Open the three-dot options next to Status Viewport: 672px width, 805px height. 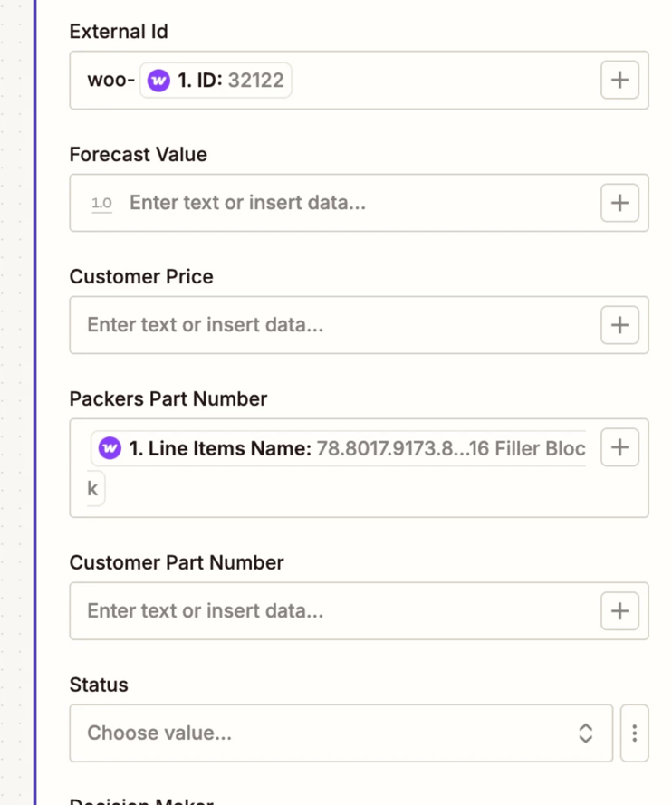(634, 733)
